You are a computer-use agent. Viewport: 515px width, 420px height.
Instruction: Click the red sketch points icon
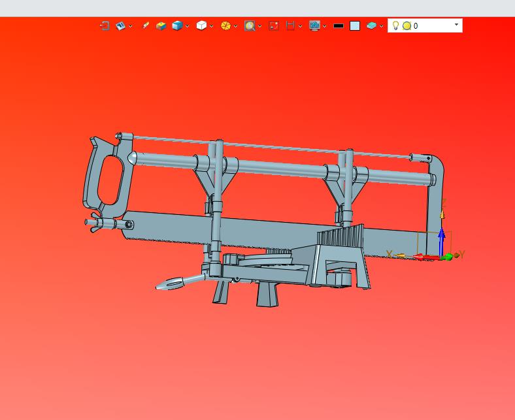click(x=274, y=25)
